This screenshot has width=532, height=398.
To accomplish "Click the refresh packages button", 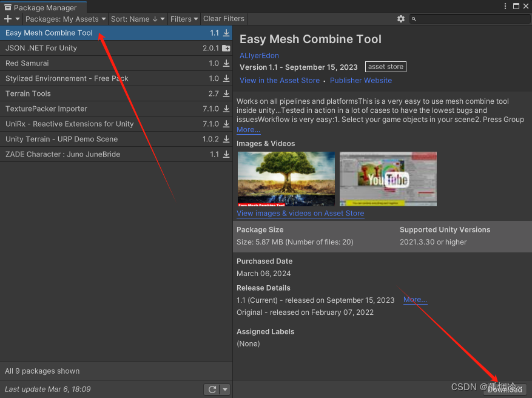I will click(212, 389).
